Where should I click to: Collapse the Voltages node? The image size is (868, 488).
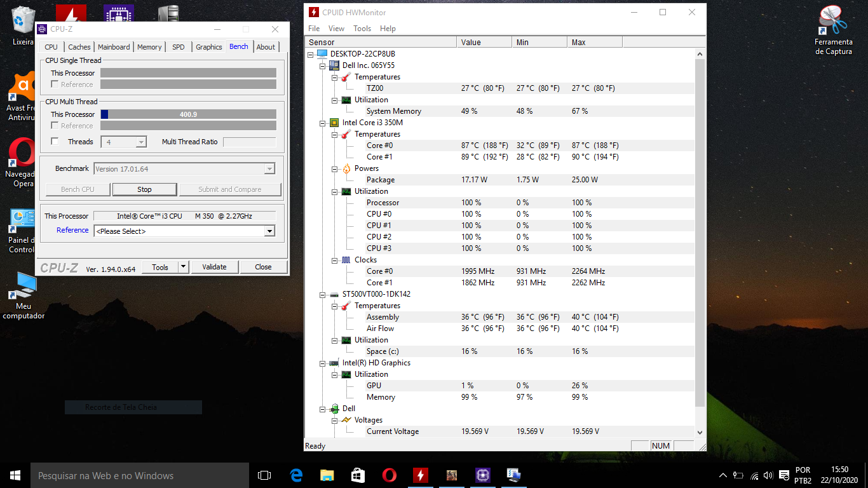[335, 420]
